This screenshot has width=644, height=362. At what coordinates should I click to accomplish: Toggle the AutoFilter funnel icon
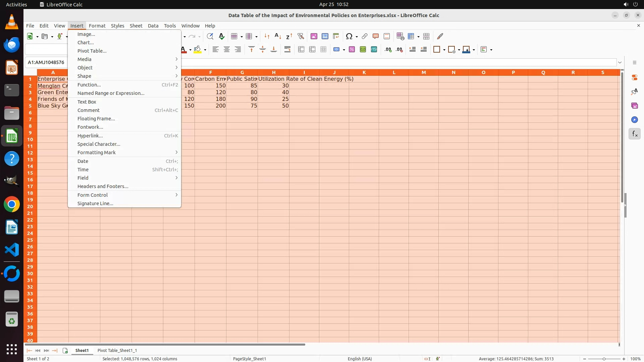click(301, 36)
